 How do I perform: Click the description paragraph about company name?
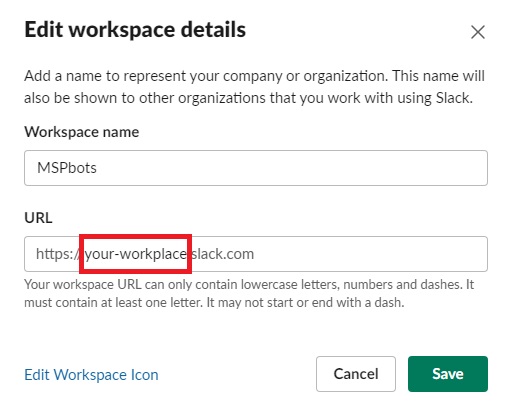pyautogui.click(x=254, y=87)
